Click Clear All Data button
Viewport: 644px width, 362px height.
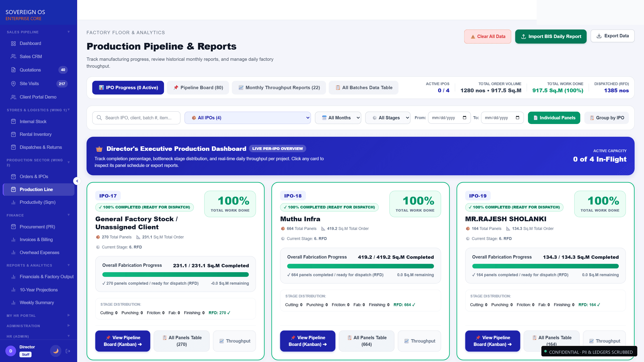[x=487, y=36]
